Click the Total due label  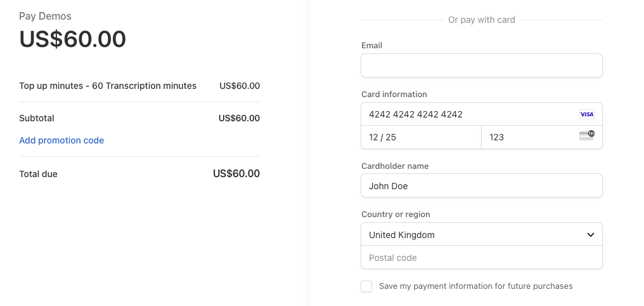pos(38,174)
